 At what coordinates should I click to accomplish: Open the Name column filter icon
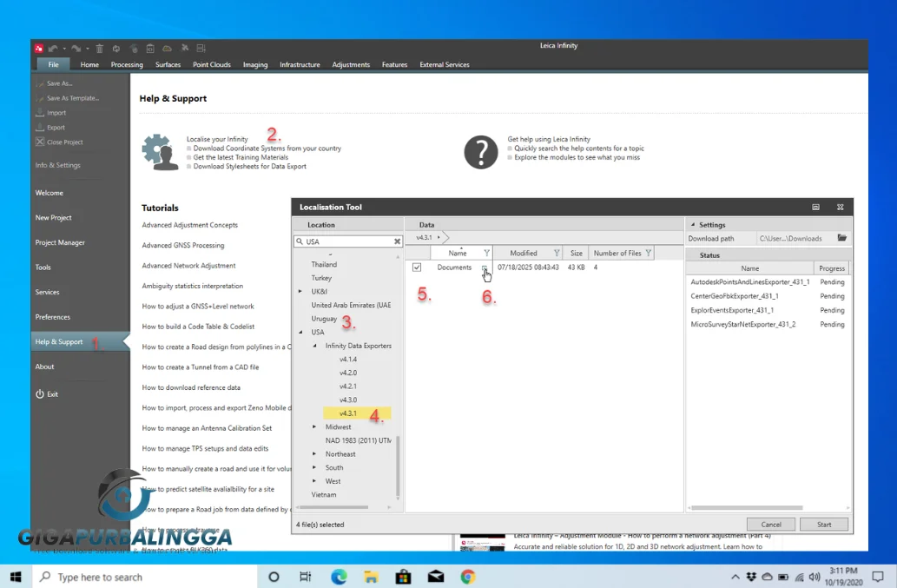click(486, 254)
